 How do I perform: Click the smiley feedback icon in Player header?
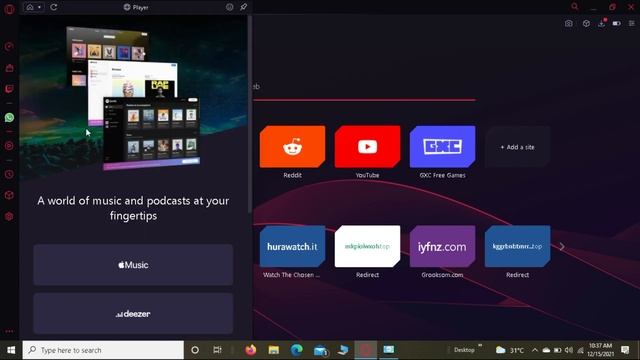tap(230, 7)
